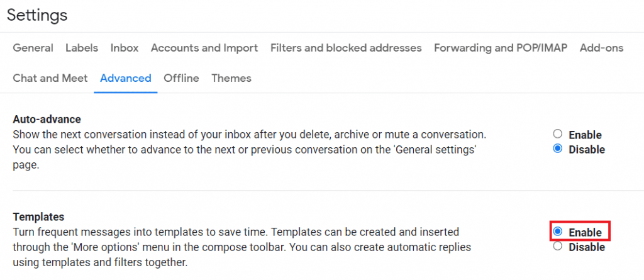The width and height of the screenshot is (644, 280).
Task: Switch to the Add-ons tab
Action: click(x=601, y=48)
